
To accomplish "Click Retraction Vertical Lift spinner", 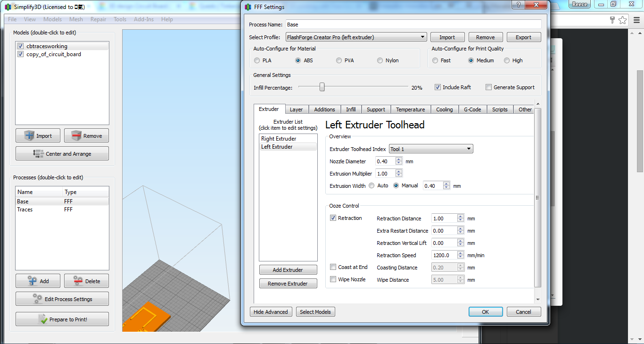I will tap(461, 243).
